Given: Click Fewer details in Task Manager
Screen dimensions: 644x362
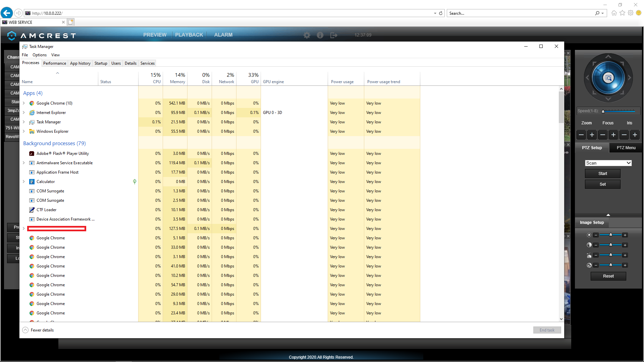Looking at the screenshot, I should [38, 330].
